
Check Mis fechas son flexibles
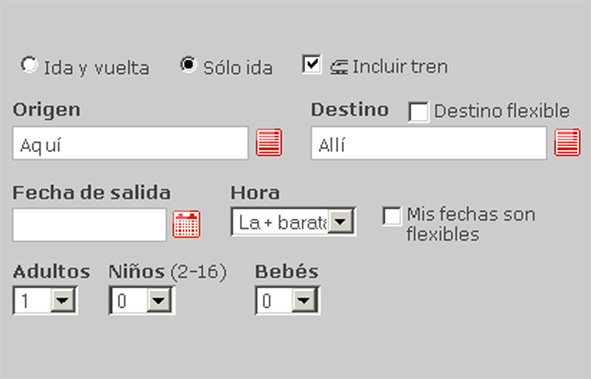pyautogui.click(x=392, y=216)
